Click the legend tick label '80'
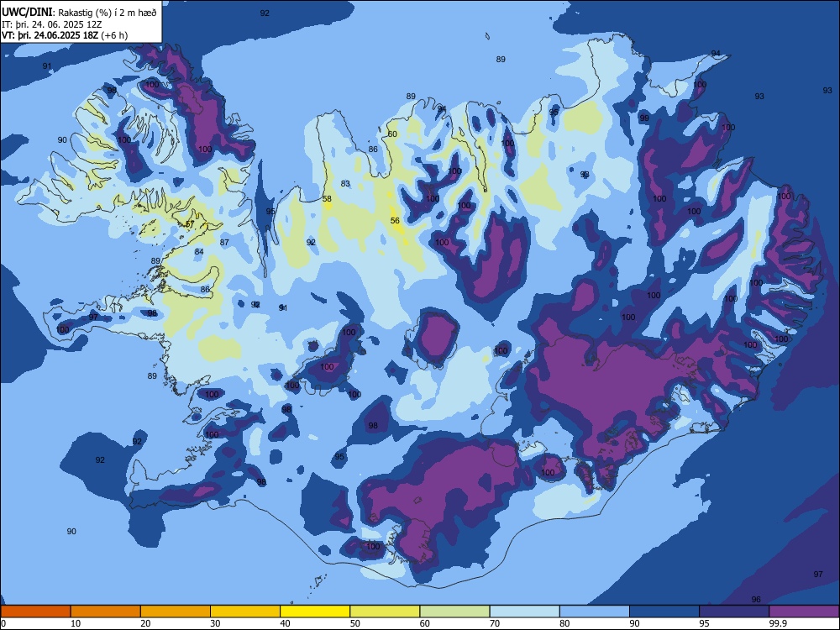The image size is (840, 630). click(564, 623)
